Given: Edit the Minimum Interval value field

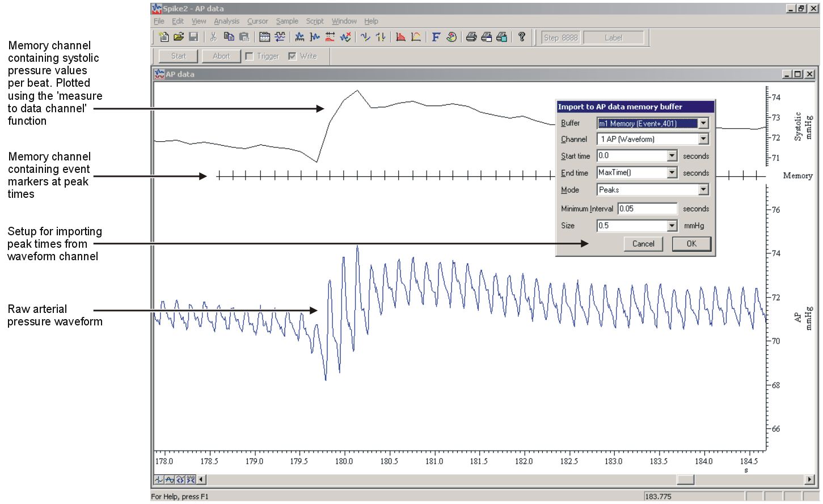Looking at the screenshot, I should (647, 209).
